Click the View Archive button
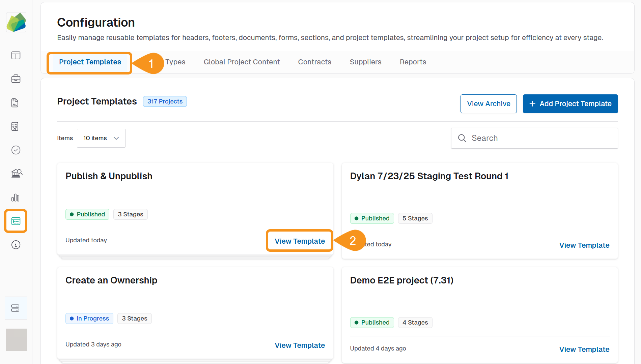Viewport: 641px width, 364px height. pos(488,104)
